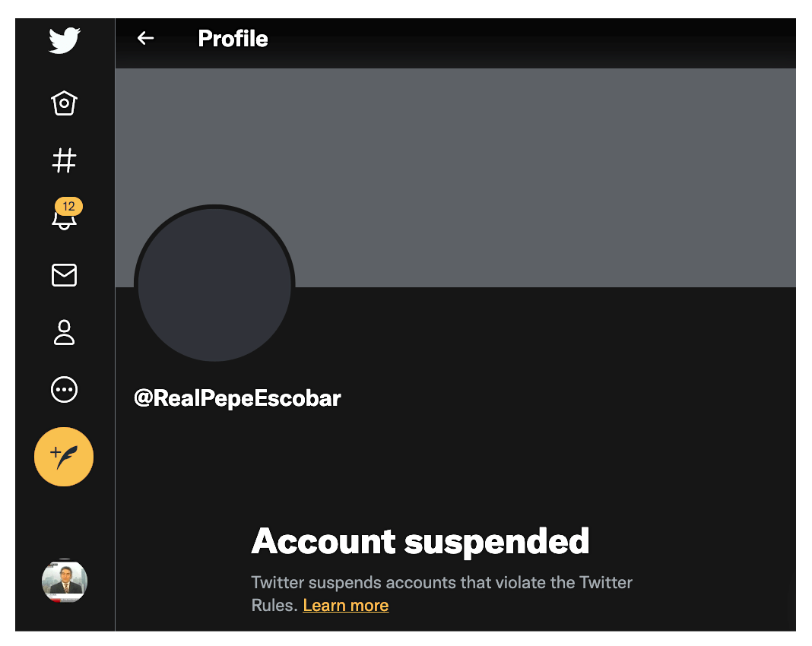
Task: Click the Twitter suspends accounts description text
Action: [x=442, y=594]
